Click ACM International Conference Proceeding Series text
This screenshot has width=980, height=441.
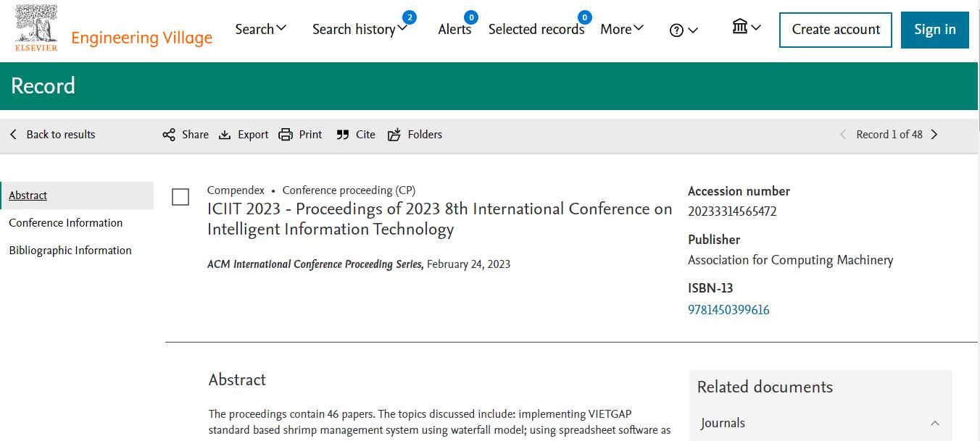[x=315, y=264]
